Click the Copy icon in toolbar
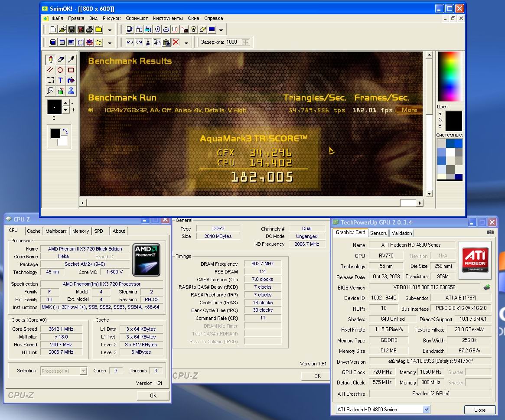Screen dimensions: 505x420 (x=157, y=42)
